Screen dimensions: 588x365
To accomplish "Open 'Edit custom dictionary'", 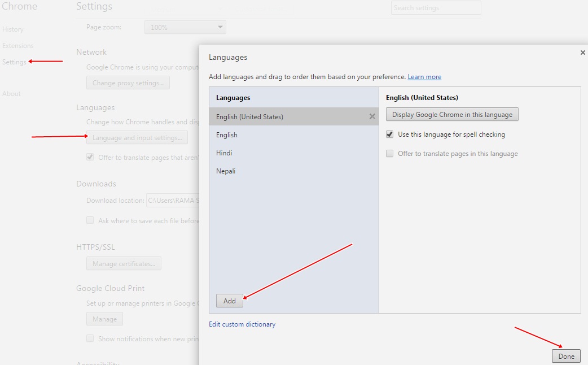I will tap(242, 324).
